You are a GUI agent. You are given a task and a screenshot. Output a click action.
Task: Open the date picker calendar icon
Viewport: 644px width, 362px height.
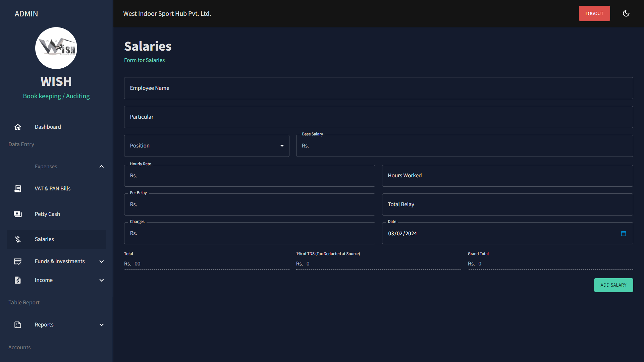point(623,234)
